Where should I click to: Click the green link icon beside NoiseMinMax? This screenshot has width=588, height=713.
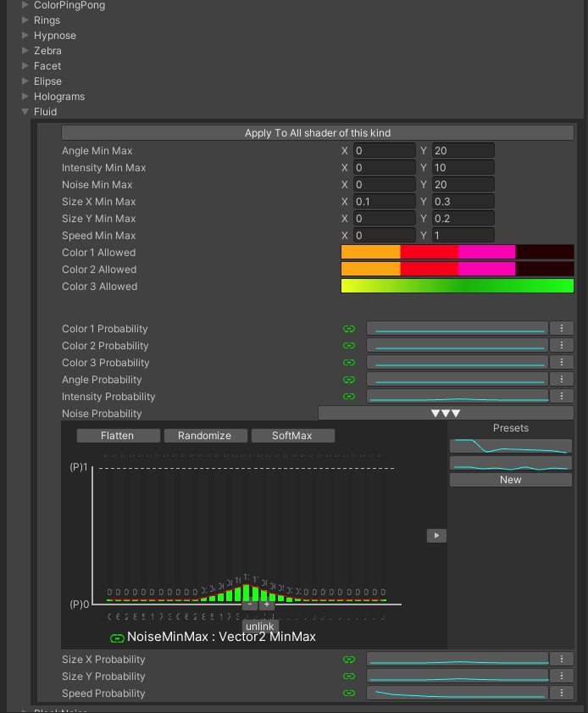click(x=118, y=638)
